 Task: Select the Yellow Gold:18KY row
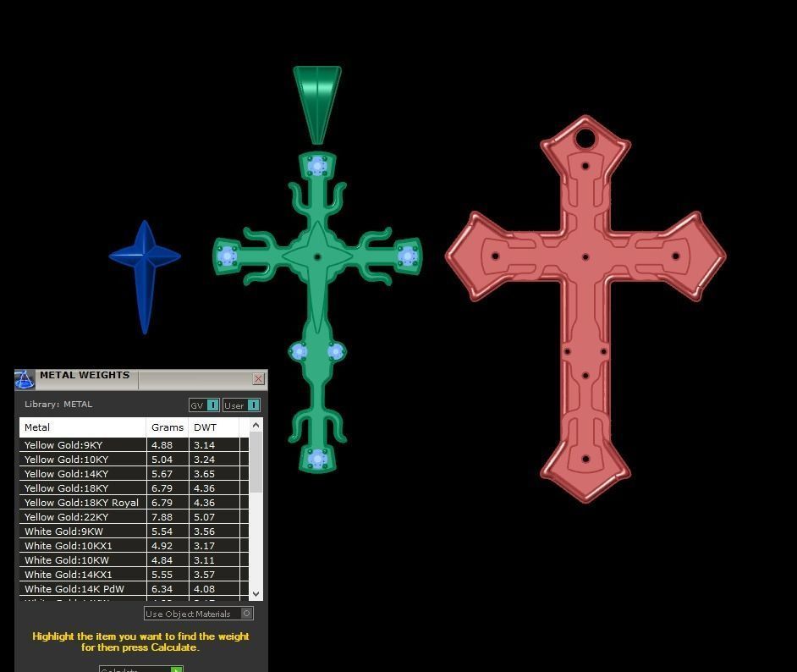(x=134, y=488)
